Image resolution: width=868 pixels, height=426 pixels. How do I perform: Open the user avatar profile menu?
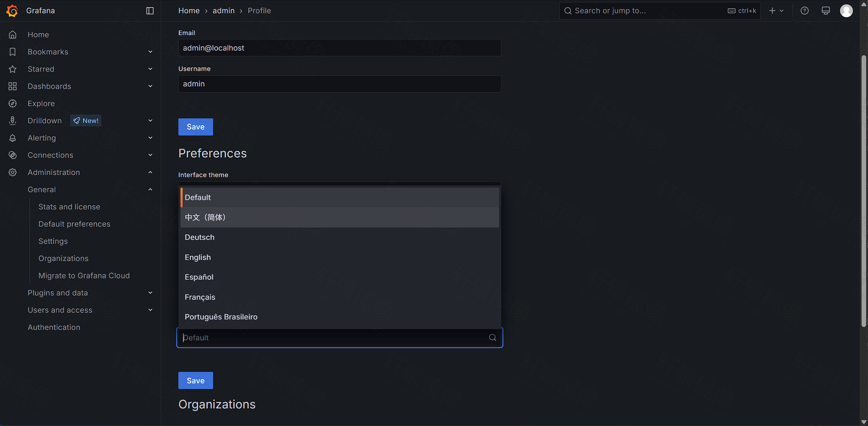[x=846, y=11]
